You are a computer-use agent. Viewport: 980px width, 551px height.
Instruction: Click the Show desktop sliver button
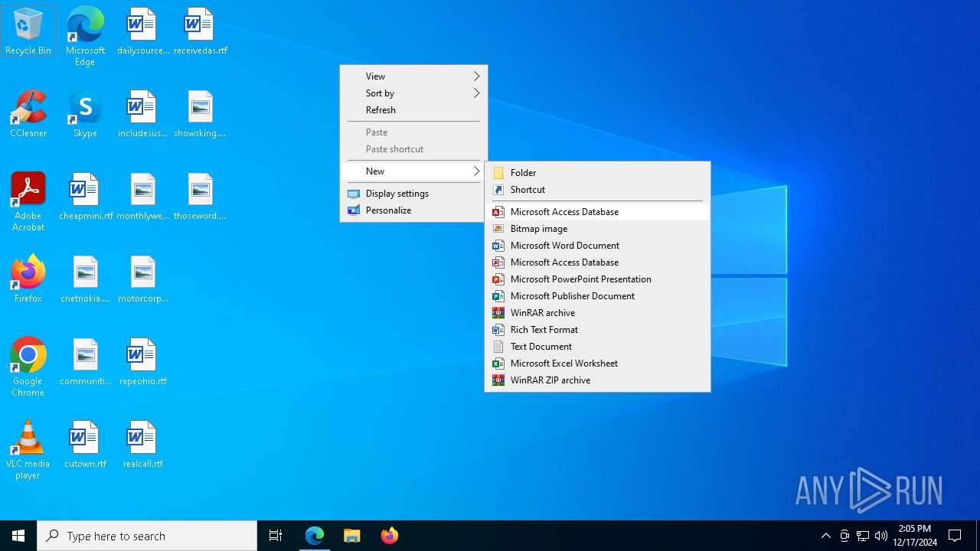(978, 536)
